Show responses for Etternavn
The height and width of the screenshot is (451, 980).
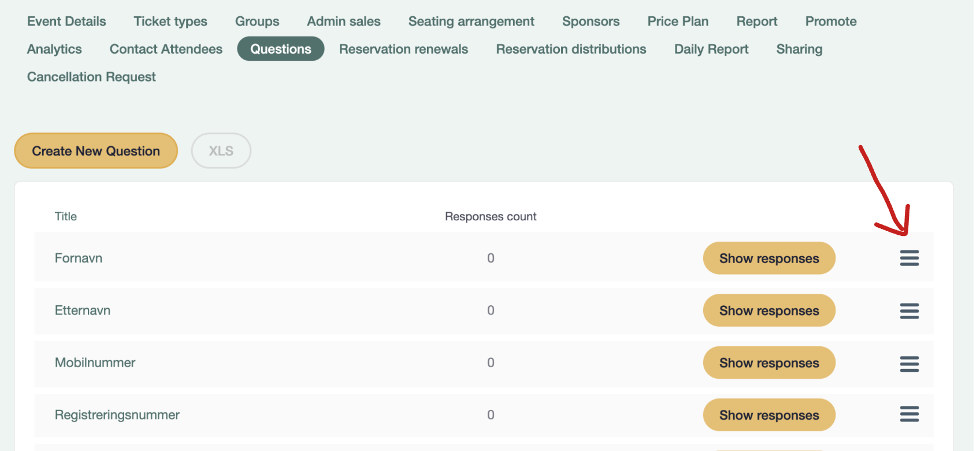769,310
